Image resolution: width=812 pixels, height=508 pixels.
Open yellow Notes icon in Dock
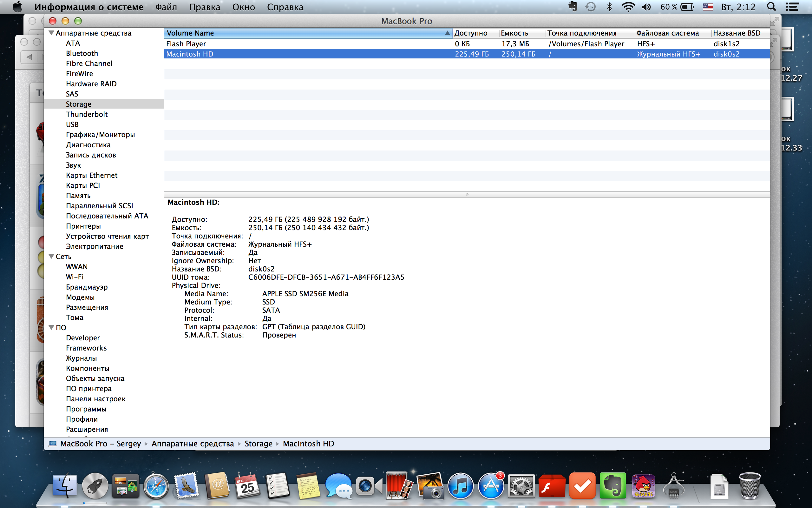pyautogui.click(x=308, y=486)
